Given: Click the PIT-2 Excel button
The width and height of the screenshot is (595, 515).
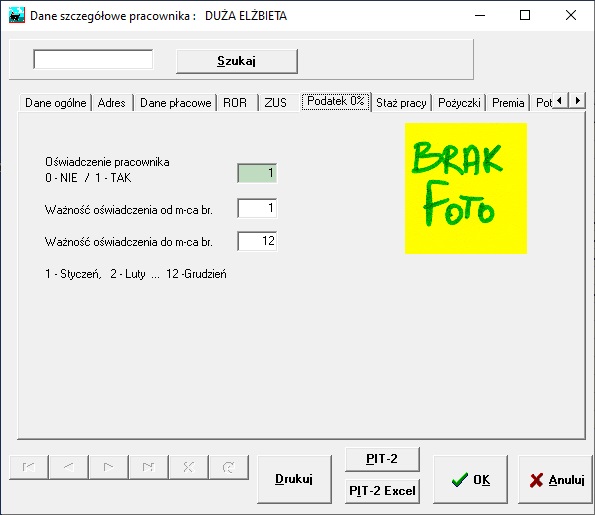Looking at the screenshot, I should pos(382,491).
